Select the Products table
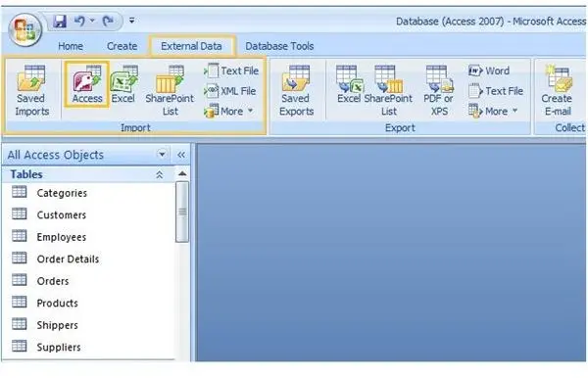The height and width of the screenshot is (378, 588). point(89,303)
